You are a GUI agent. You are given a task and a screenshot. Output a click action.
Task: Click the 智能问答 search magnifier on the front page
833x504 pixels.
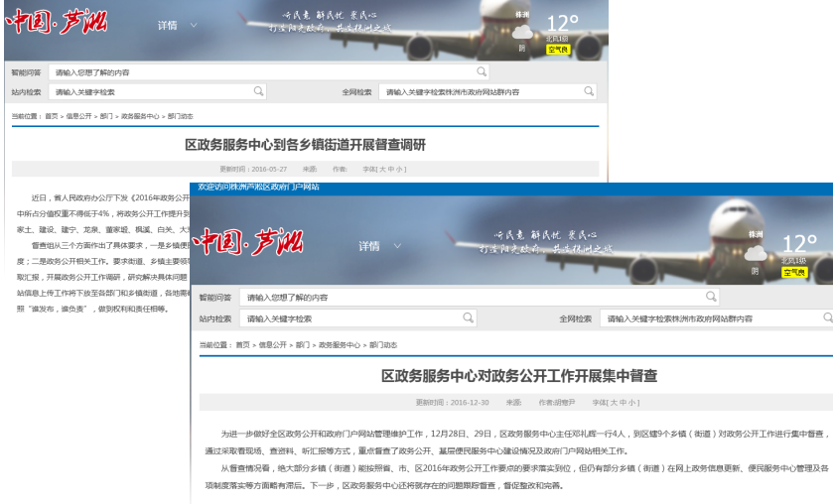point(710,297)
